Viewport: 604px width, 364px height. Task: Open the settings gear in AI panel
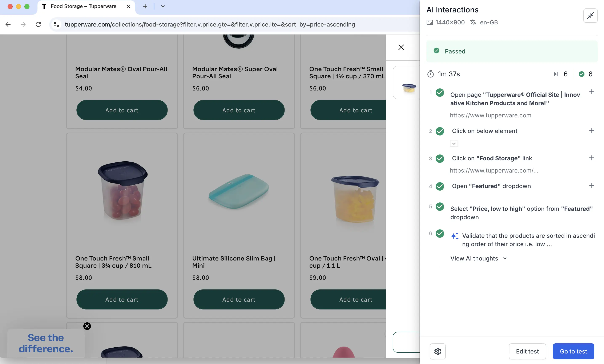[438, 351]
